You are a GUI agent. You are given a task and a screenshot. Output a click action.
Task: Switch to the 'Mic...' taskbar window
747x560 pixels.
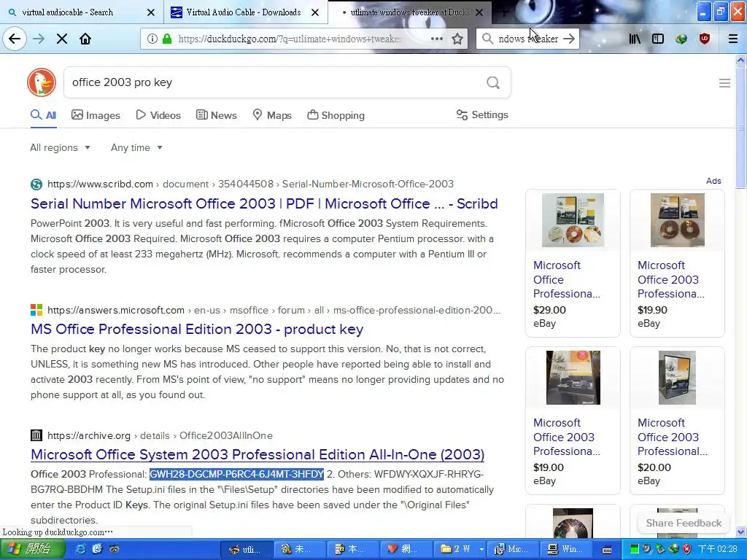tap(513, 550)
